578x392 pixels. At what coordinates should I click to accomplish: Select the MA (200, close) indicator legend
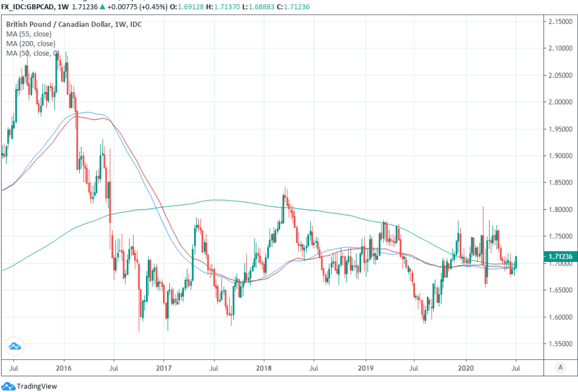[x=33, y=43]
